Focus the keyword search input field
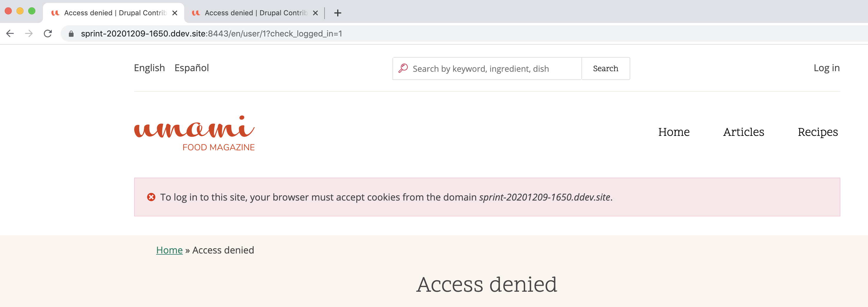Screen dimensions: 868x307 click(x=487, y=68)
